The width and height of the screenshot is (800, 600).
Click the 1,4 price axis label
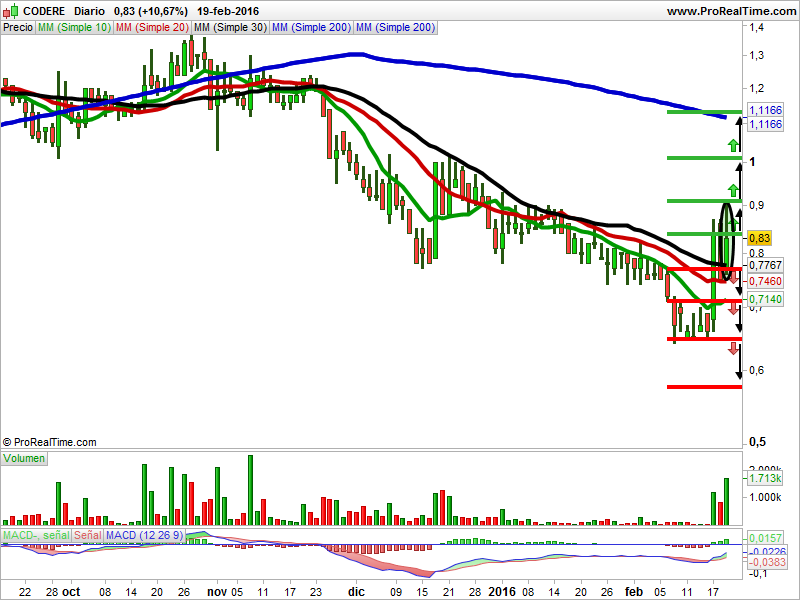[x=757, y=28]
